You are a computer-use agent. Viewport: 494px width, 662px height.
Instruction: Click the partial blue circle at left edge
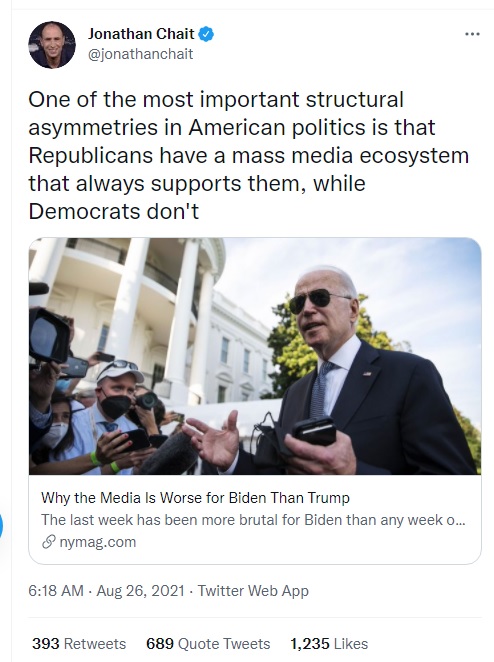[x=1, y=526]
